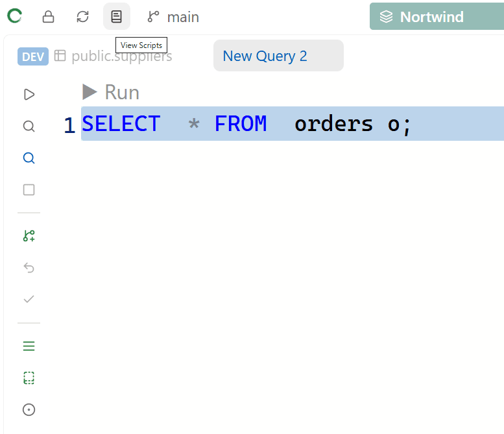
Task: Click the FROM keyword in editor
Action: tap(241, 124)
